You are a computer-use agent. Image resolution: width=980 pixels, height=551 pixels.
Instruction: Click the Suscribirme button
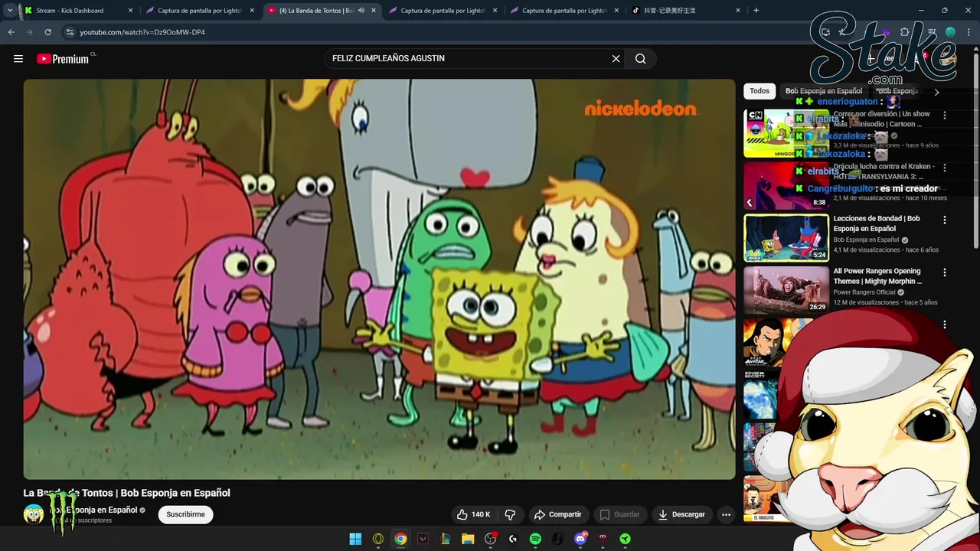[x=185, y=514]
